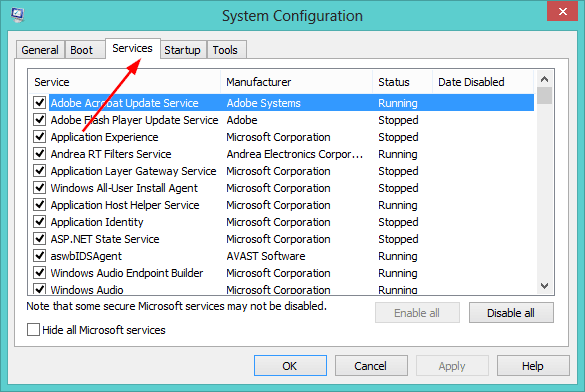Click the Disable all button
The width and height of the screenshot is (585, 392).
click(511, 313)
